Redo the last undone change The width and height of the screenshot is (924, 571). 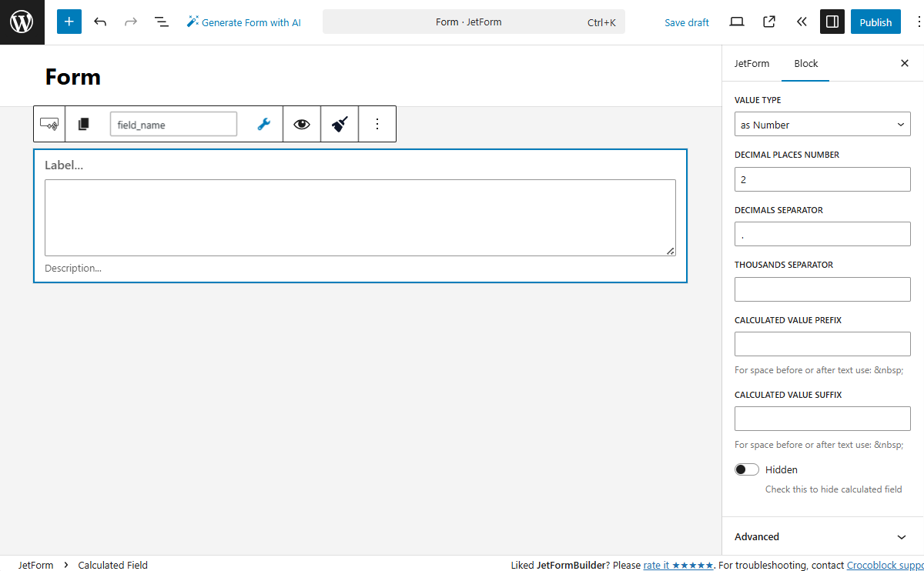click(x=131, y=22)
